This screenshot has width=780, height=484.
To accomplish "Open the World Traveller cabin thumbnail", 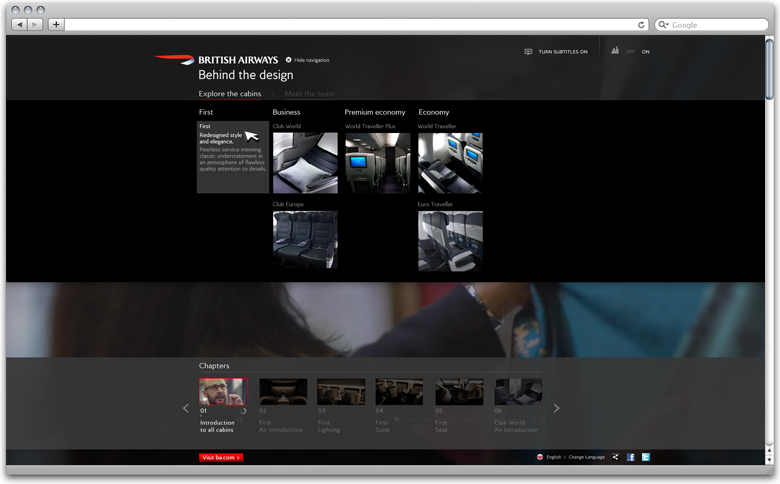I will click(450, 163).
